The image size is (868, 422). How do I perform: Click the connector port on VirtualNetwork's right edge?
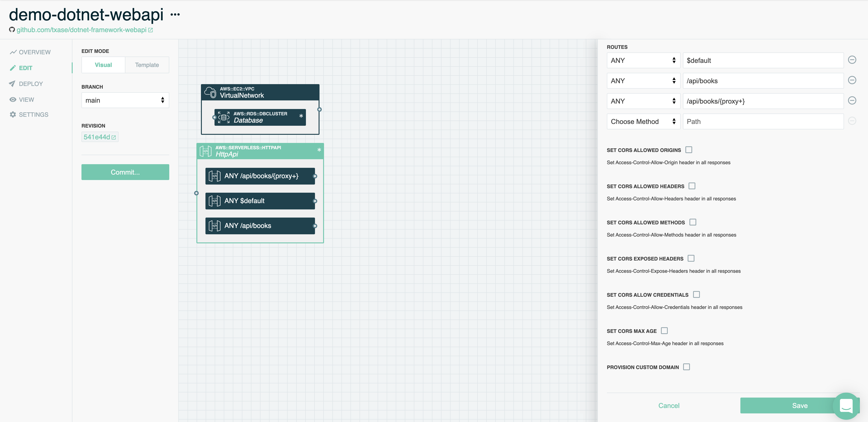pyautogui.click(x=320, y=109)
